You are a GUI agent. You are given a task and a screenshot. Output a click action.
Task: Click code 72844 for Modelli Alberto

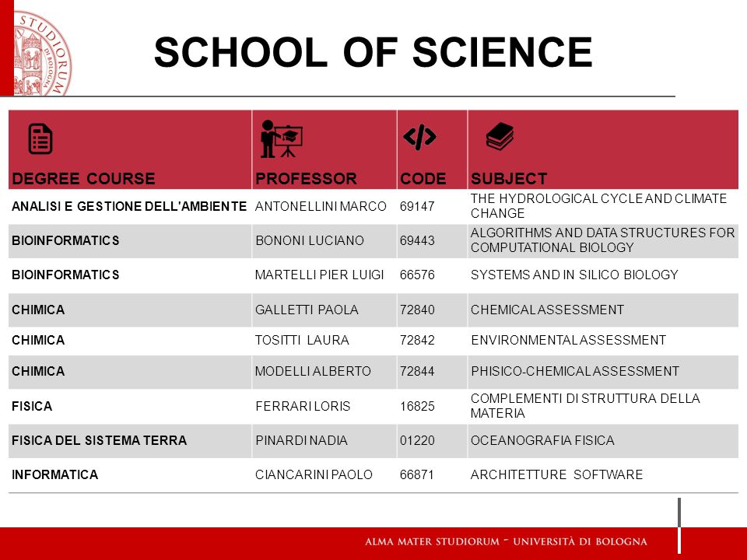[x=417, y=371]
